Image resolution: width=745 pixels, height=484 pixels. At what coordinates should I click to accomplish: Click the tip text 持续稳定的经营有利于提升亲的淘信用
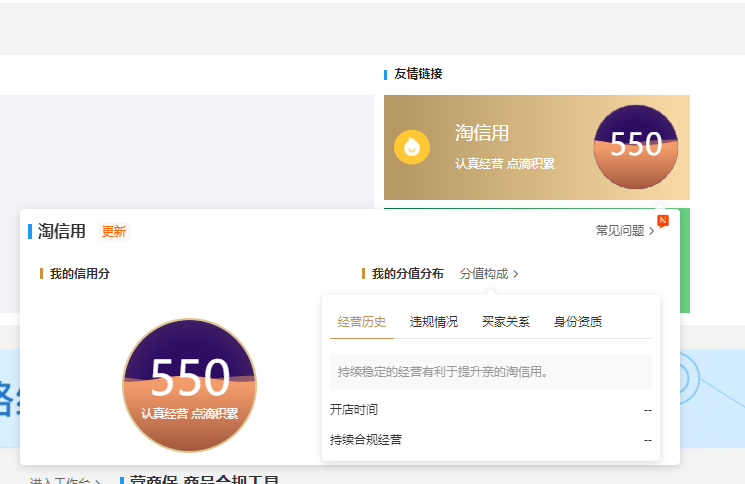click(443, 372)
